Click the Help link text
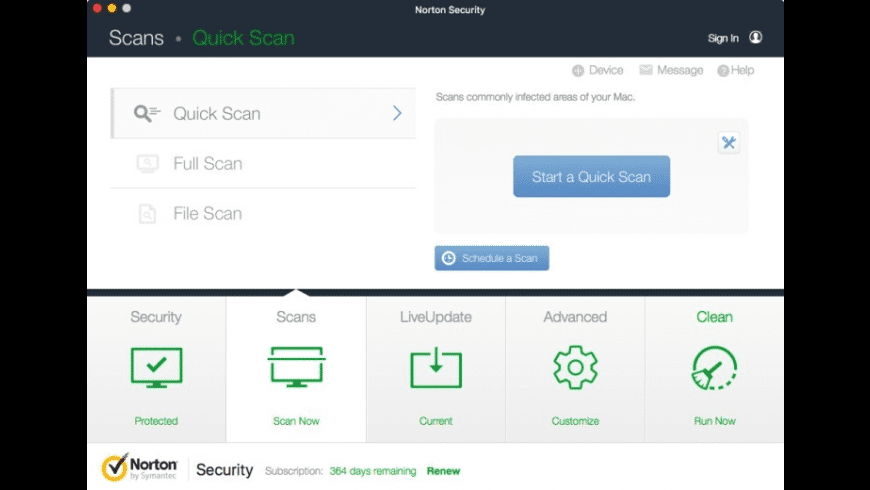 point(742,70)
